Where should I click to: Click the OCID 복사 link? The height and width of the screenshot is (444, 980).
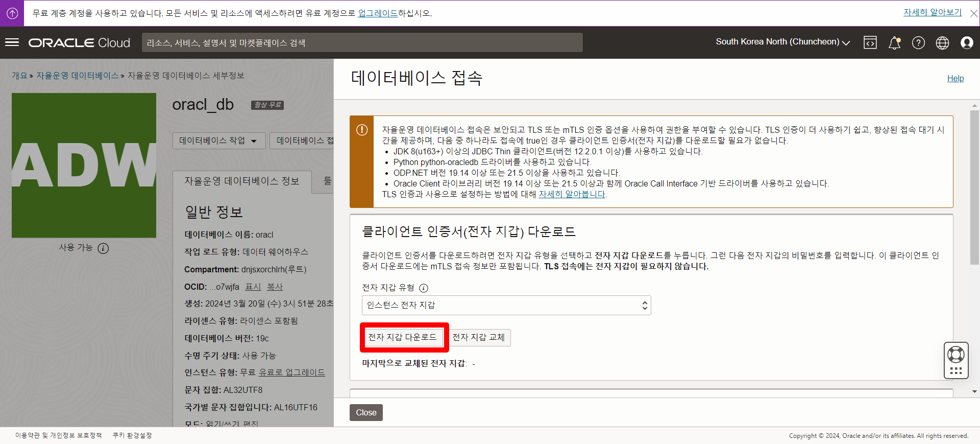(275, 287)
